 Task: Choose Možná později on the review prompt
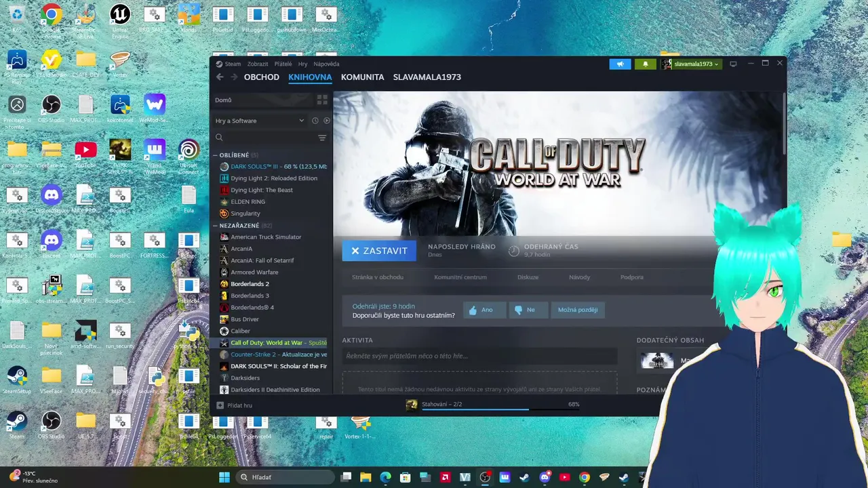coord(578,310)
